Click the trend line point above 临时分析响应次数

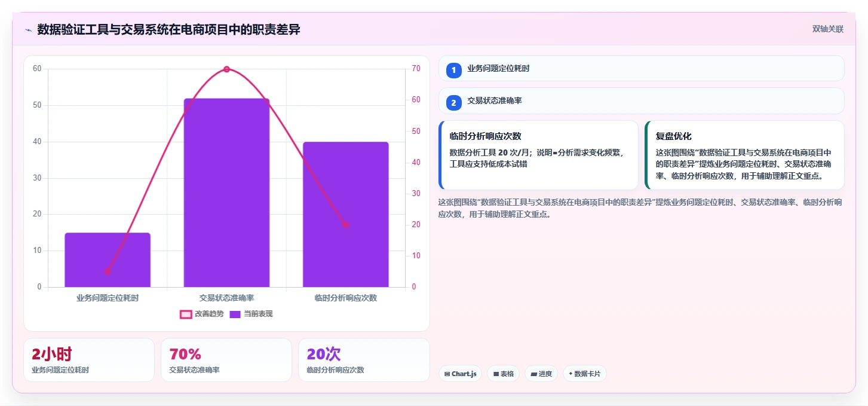pyautogui.click(x=346, y=225)
